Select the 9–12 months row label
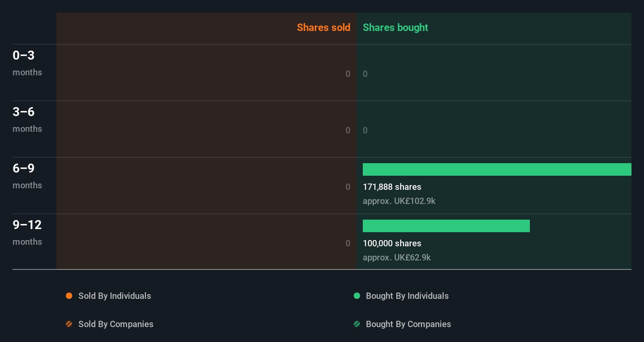This screenshot has width=644, height=342. coord(27,232)
